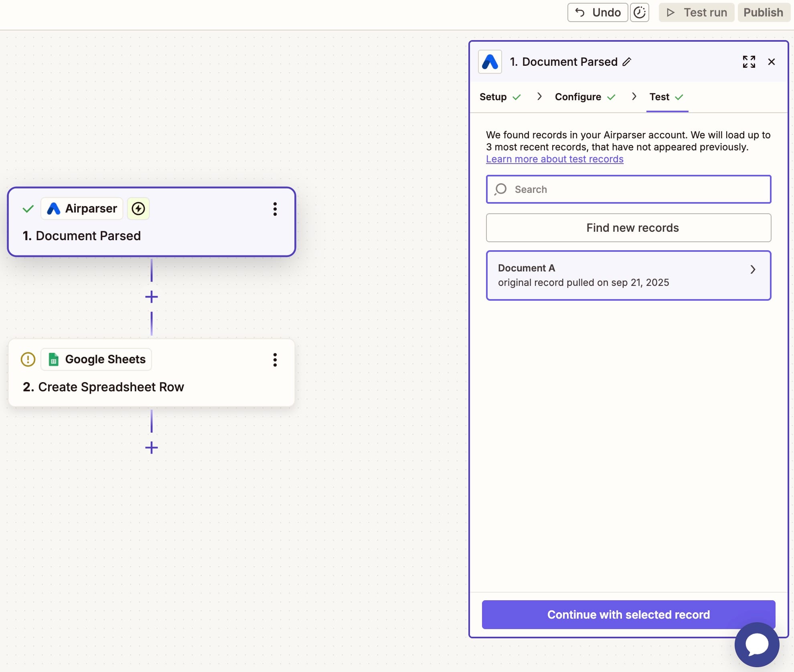
Task: Expand the Document A record chevron
Action: click(753, 269)
